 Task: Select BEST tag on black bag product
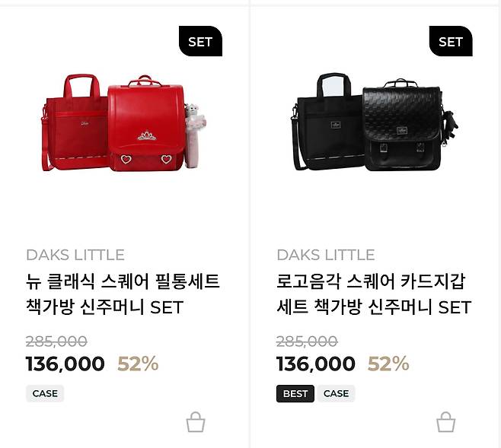pyautogui.click(x=295, y=393)
